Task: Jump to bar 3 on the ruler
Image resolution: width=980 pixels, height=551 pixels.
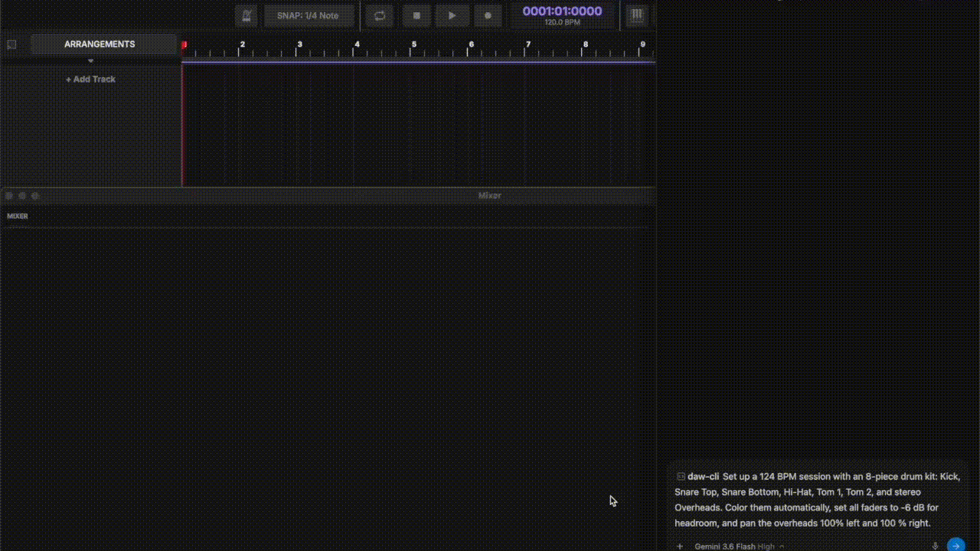Action: (x=299, y=44)
